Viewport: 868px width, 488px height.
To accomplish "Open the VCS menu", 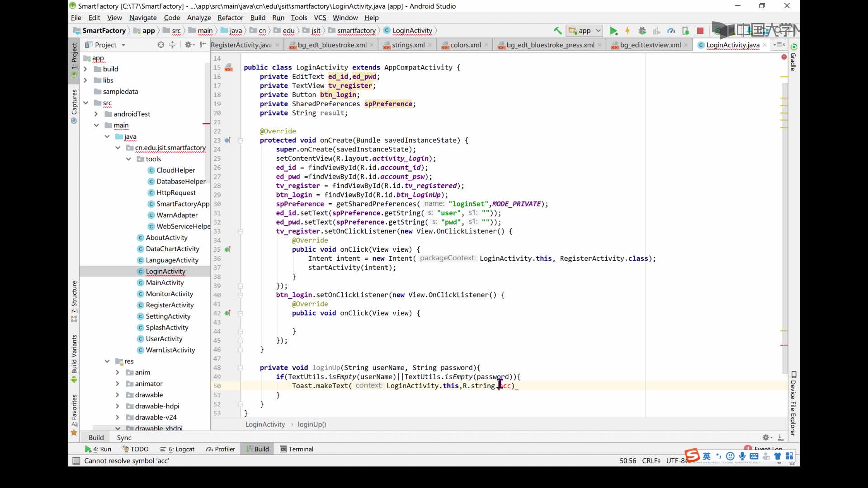I will [320, 18].
